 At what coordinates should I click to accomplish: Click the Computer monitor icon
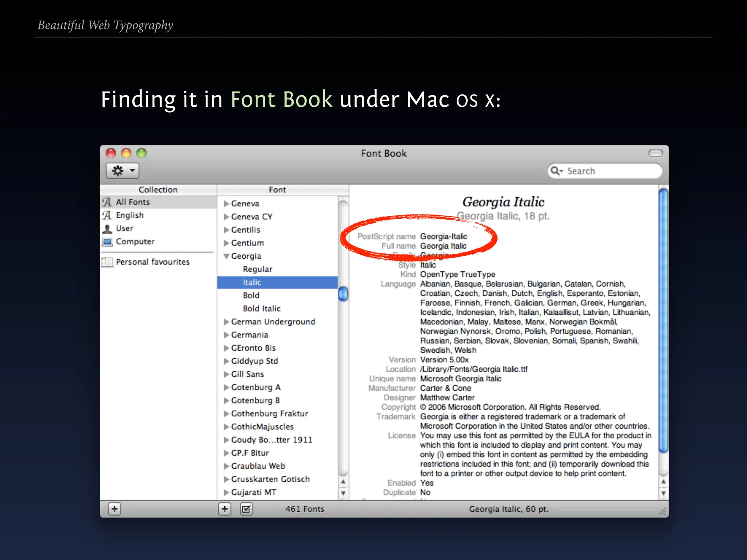click(107, 242)
